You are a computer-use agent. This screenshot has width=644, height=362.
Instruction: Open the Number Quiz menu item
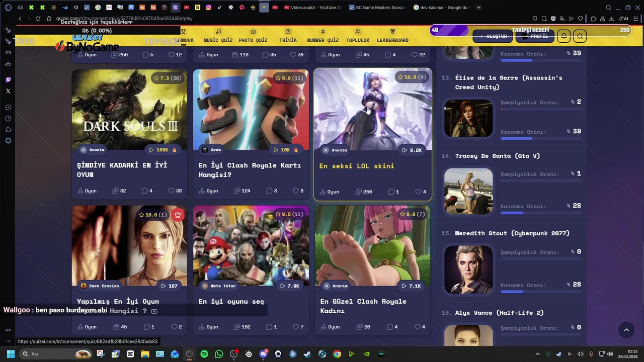click(323, 36)
